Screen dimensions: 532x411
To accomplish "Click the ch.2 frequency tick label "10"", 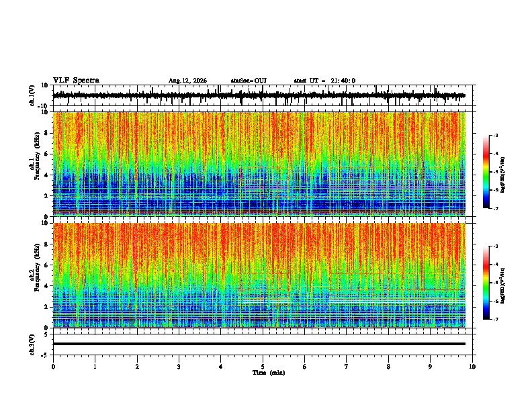I will [x=45, y=223].
